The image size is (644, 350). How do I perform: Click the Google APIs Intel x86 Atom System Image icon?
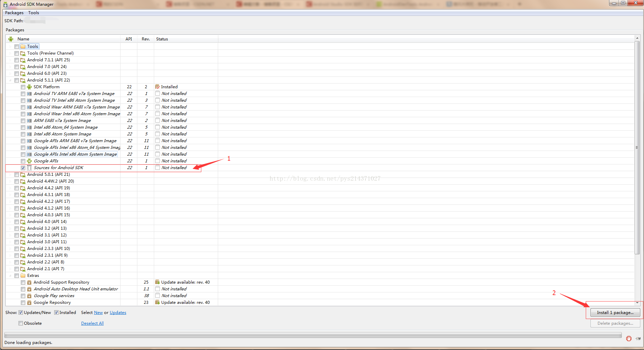pos(29,154)
